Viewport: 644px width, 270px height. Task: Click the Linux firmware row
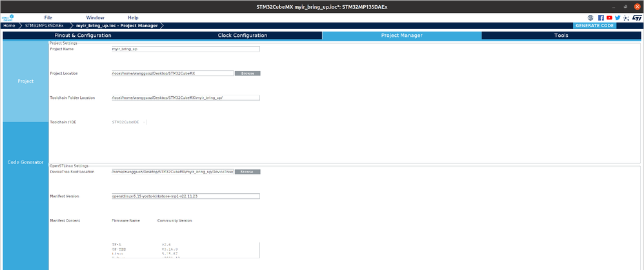coord(186,254)
